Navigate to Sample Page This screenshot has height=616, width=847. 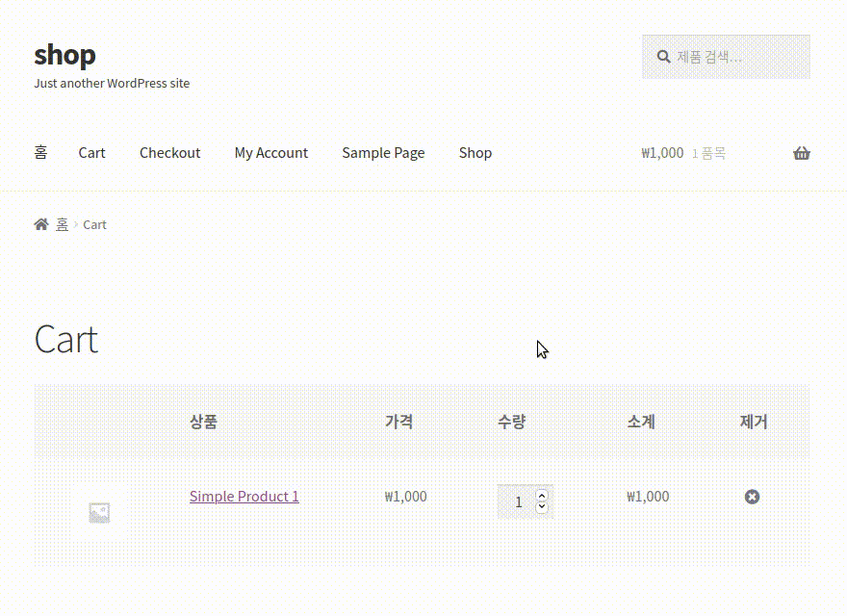click(x=382, y=153)
